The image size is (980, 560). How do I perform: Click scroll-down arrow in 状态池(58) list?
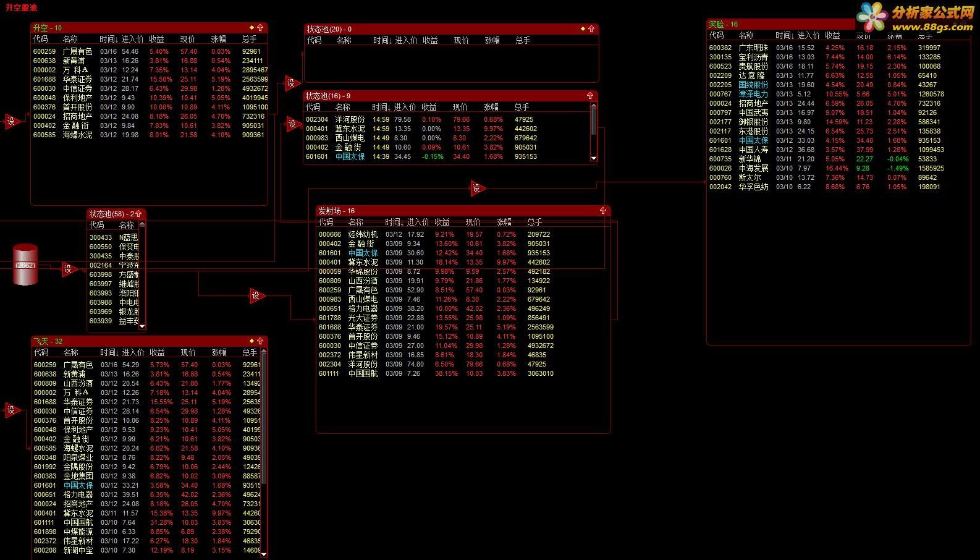pos(142,326)
